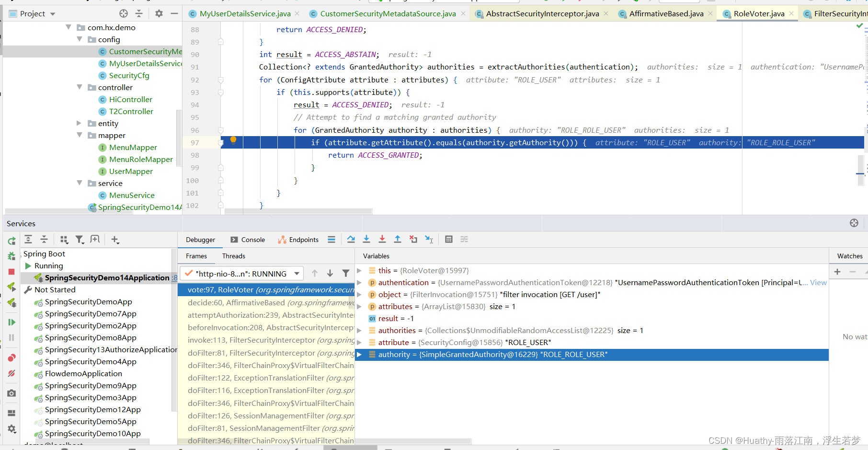The width and height of the screenshot is (868, 450).
Task: Collapse the com.hx.demo package
Action: [x=69, y=27]
